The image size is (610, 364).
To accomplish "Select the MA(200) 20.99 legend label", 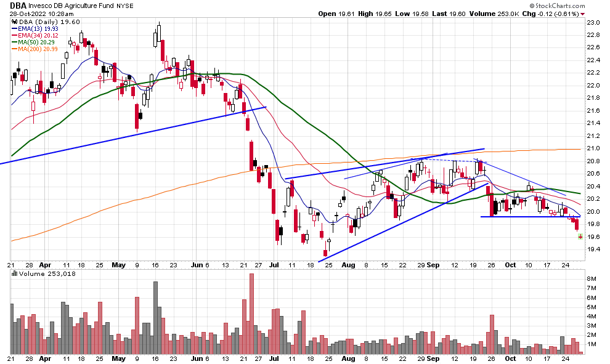I will [x=38, y=49].
